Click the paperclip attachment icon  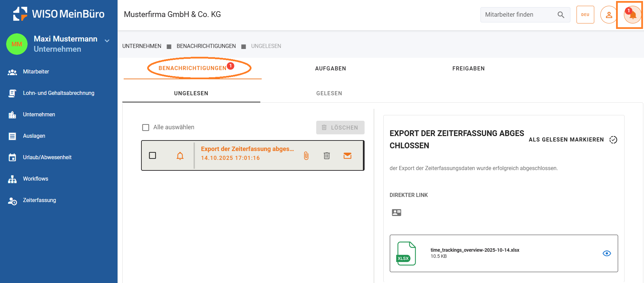306,156
